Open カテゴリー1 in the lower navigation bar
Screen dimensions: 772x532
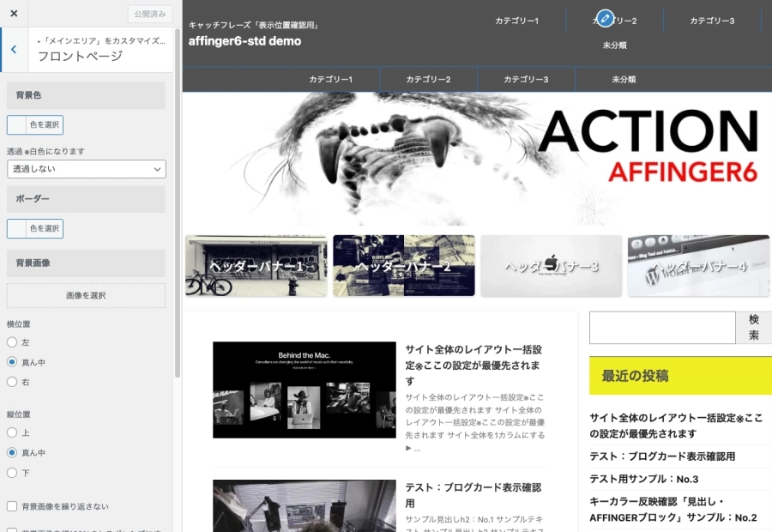click(x=330, y=79)
